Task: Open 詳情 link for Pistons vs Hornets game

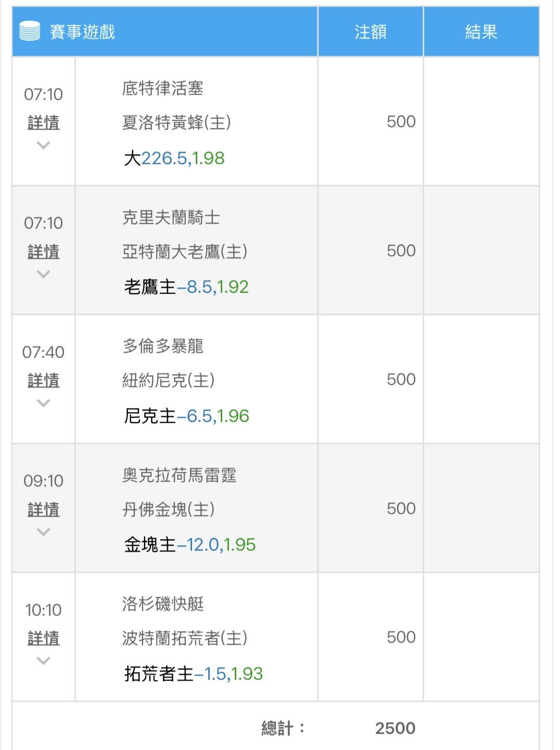Action: (44, 122)
